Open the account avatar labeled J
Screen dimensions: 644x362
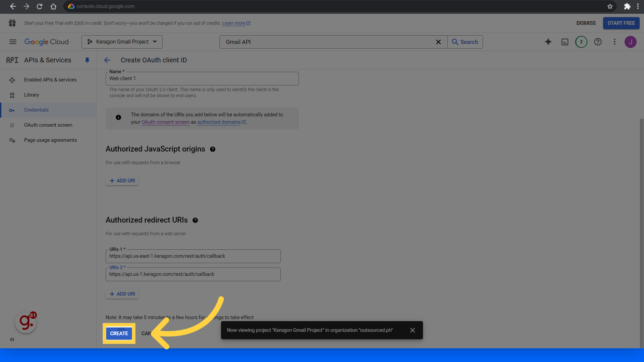click(x=631, y=42)
